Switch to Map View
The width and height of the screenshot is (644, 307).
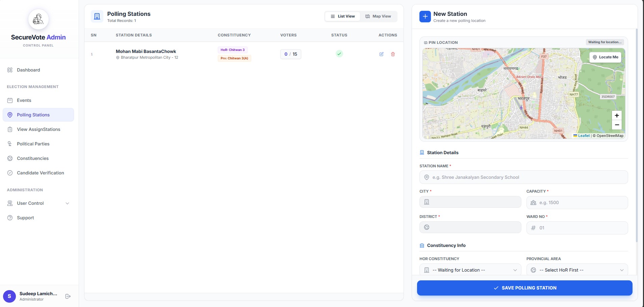tap(378, 16)
